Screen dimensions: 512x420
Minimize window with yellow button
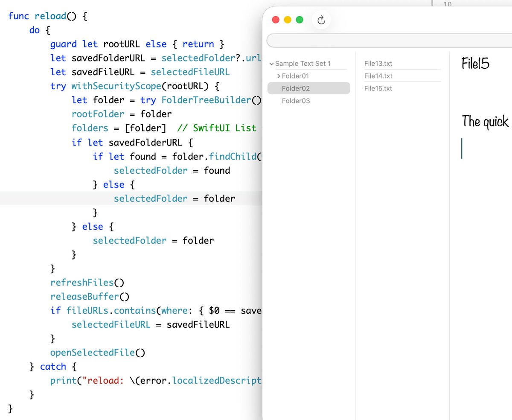click(x=288, y=20)
